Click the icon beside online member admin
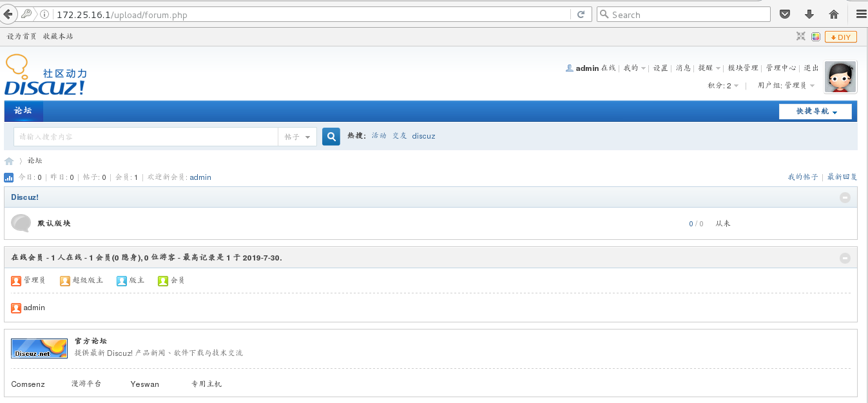 16,308
